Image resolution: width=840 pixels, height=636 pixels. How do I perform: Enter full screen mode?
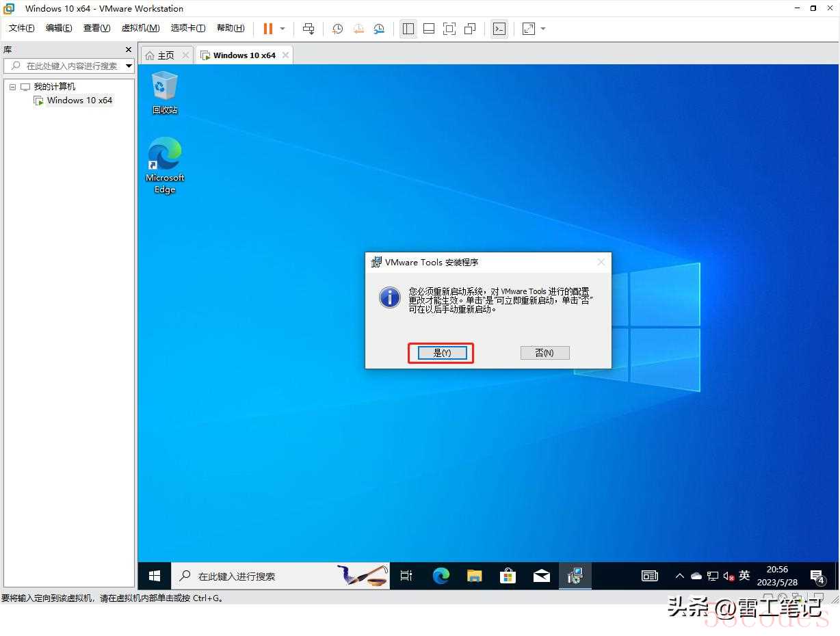(449, 29)
